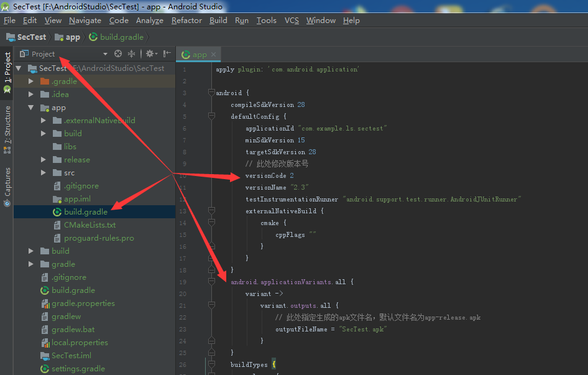Open settings.gradle from the Project tree

click(x=79, y=368)
